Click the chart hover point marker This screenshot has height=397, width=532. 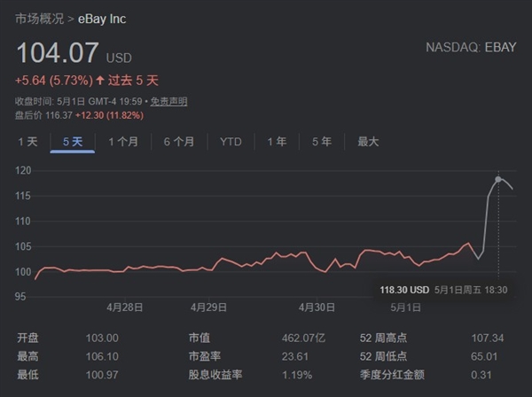tap(498, 179)
